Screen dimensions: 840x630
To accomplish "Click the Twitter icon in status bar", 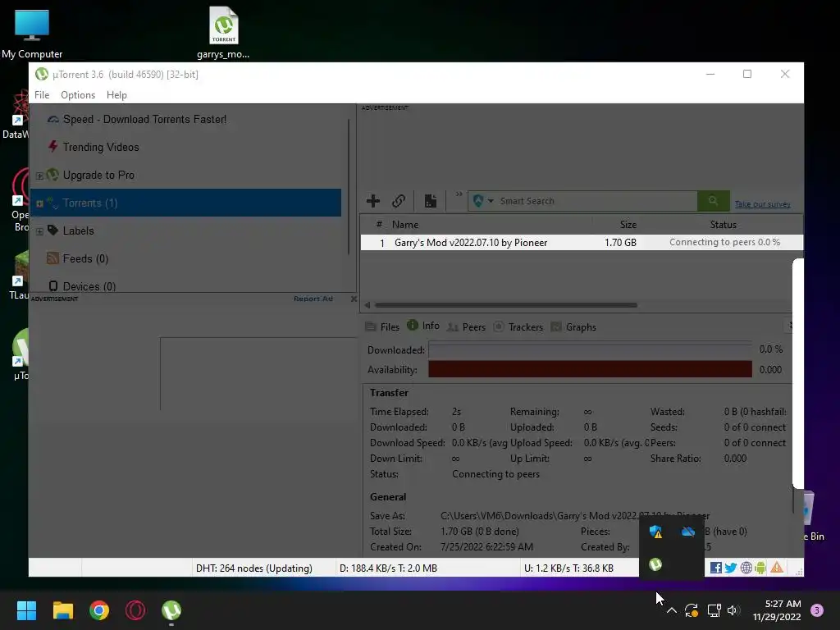I will coord(731,568).
